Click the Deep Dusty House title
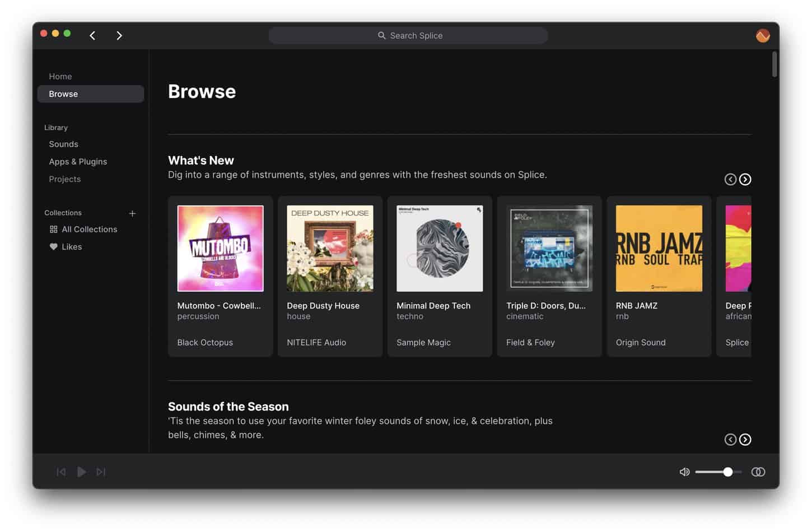Viewport: 812px width, 532px height. (x=323, y=306)
